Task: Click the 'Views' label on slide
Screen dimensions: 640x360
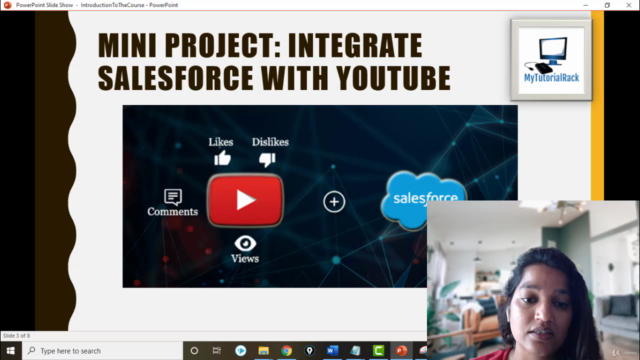Action: coord(245,258)
